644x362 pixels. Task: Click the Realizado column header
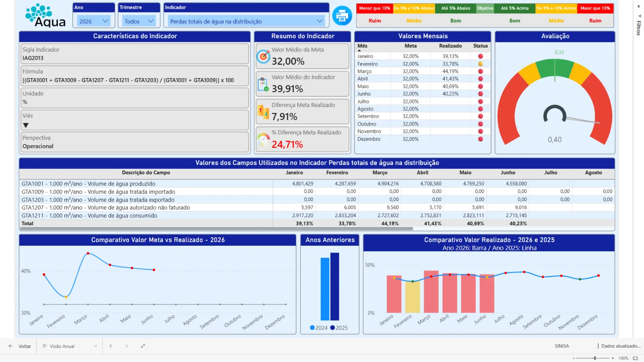[450, 46]
